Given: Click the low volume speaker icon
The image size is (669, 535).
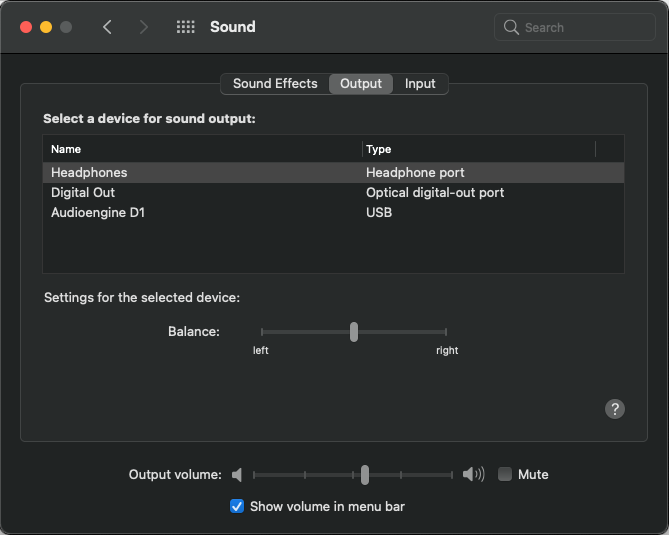Looking at the screenshot, I should click(x=237, y=474).
